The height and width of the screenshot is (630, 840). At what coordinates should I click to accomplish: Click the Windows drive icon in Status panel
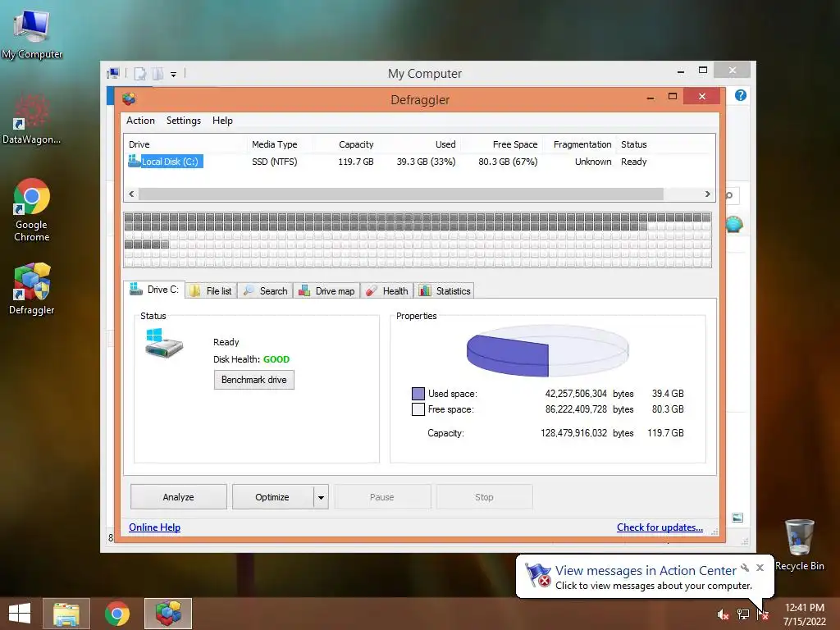coord(164,343)
